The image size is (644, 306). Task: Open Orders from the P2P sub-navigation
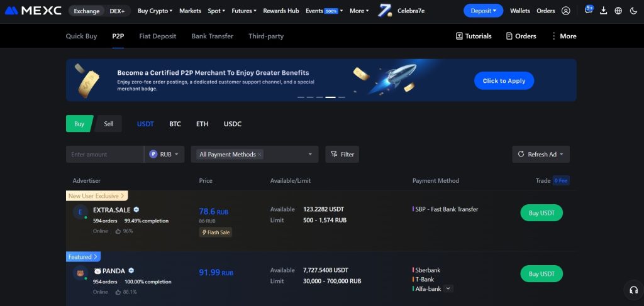click(521, 36)
